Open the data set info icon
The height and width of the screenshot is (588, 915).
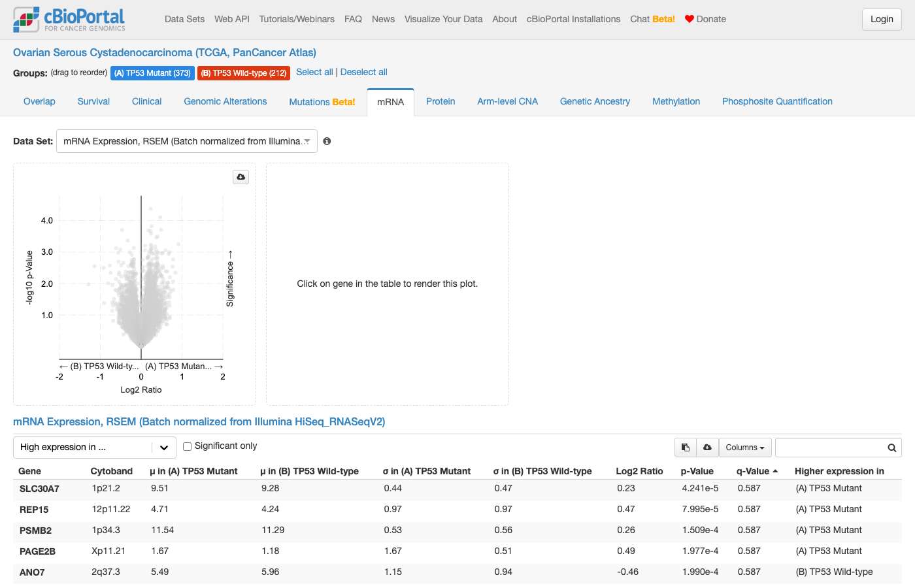(x=327, y=141)
